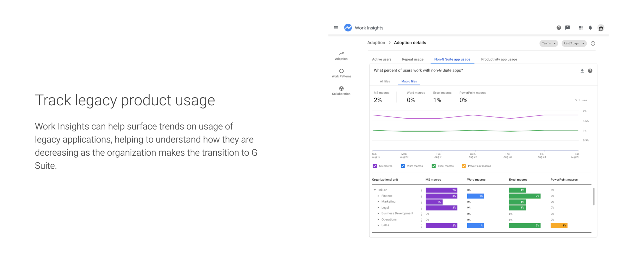Screen dimensions: 644x260
Task: Sort by PowerPoint macros column header
Action: [x=564, y=180]
